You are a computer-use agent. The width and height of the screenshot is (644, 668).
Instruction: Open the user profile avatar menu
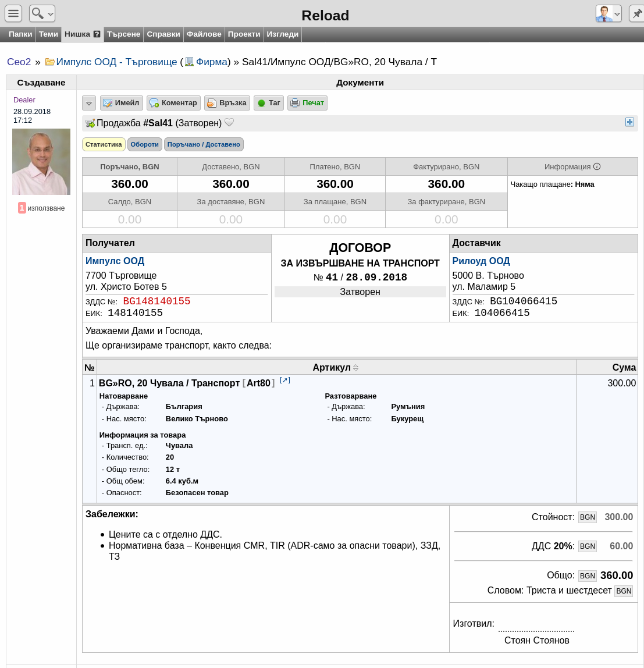click(609, 13)
